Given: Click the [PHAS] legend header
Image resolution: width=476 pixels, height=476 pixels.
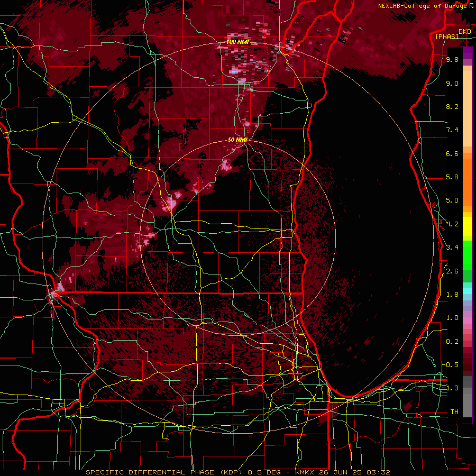Looking at the screenshot, I should (x=447, y=36).
